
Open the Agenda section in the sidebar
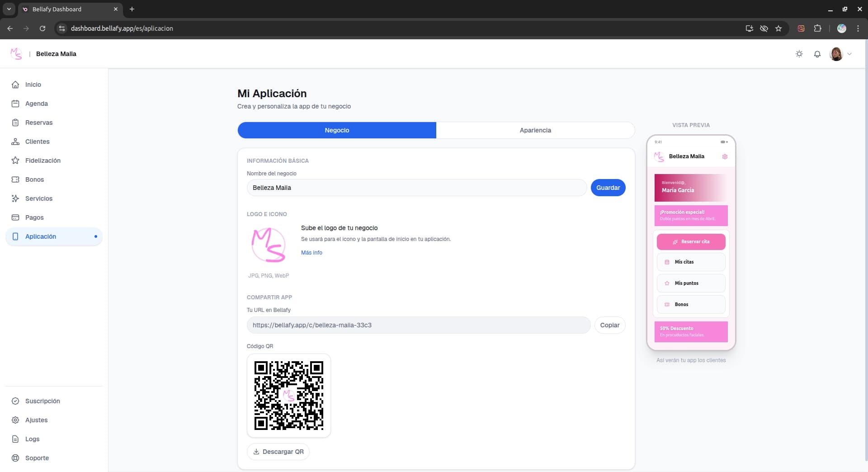click(36, 104)
